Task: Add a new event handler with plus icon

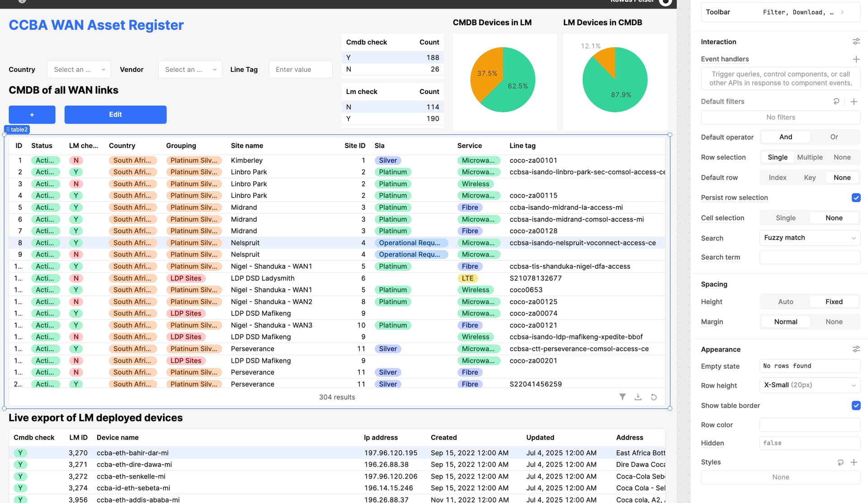Action: (856, 59)
